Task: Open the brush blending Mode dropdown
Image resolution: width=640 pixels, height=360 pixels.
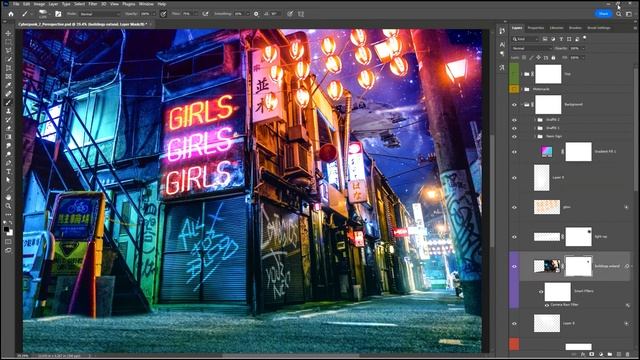Action: [99, 14]
